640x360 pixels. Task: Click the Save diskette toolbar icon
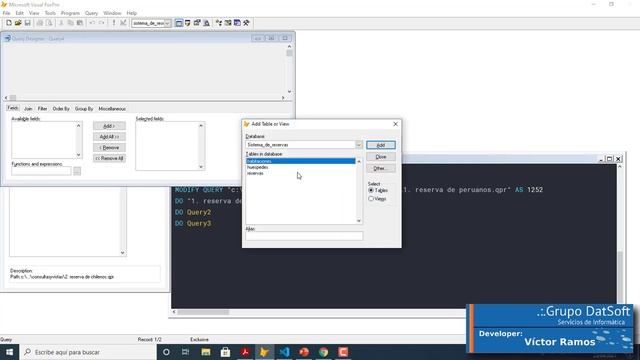(x=27, y=23)
